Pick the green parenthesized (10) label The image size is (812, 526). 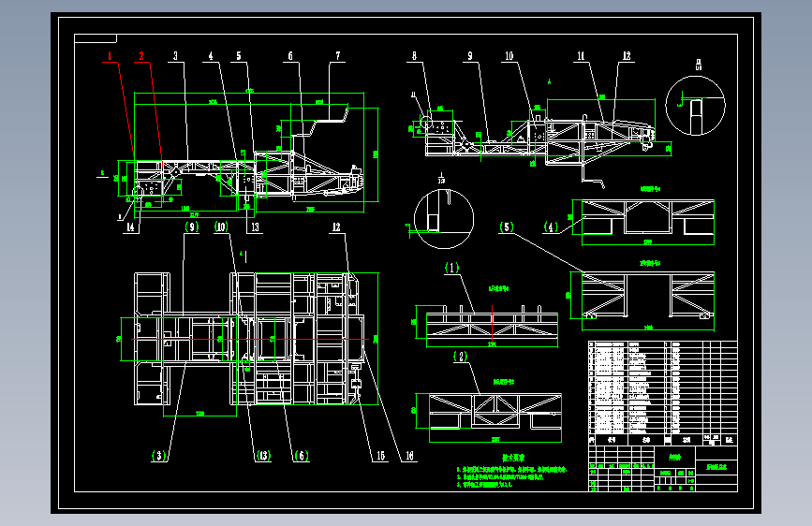coord(221,226)
